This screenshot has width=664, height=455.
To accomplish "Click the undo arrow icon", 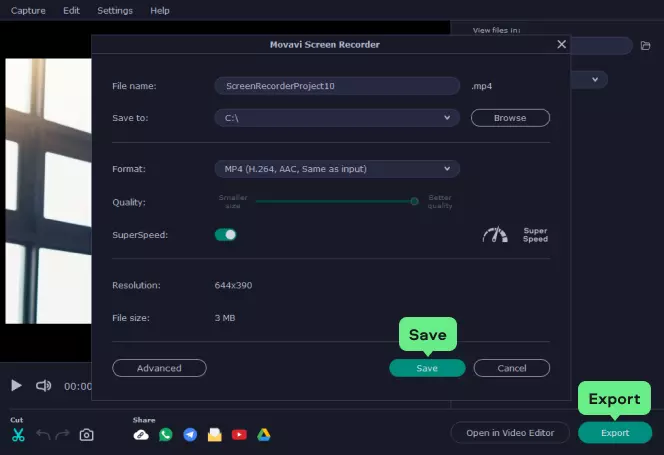I will coord(43,434).
